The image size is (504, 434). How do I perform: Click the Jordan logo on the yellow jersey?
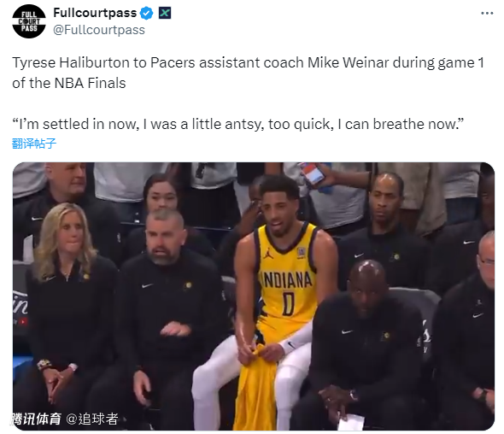(268, 254)
